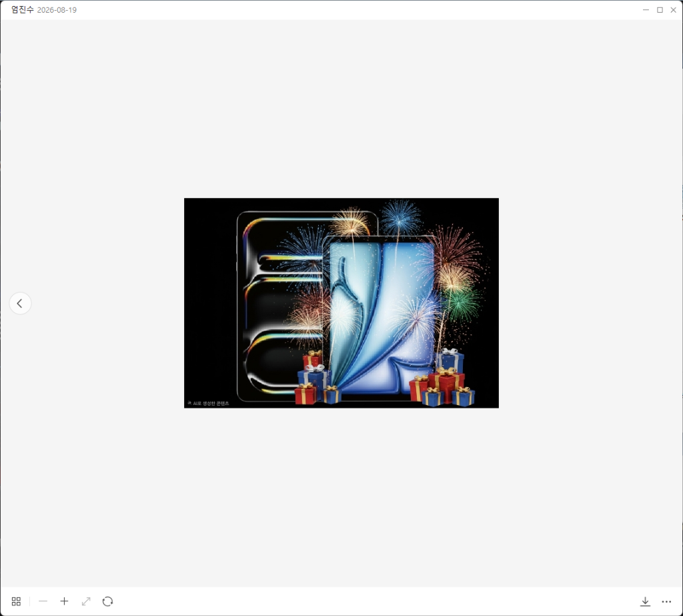Minimize the image viewer window
This screenshot has height=616, width=683.
(x=646, y=9)
